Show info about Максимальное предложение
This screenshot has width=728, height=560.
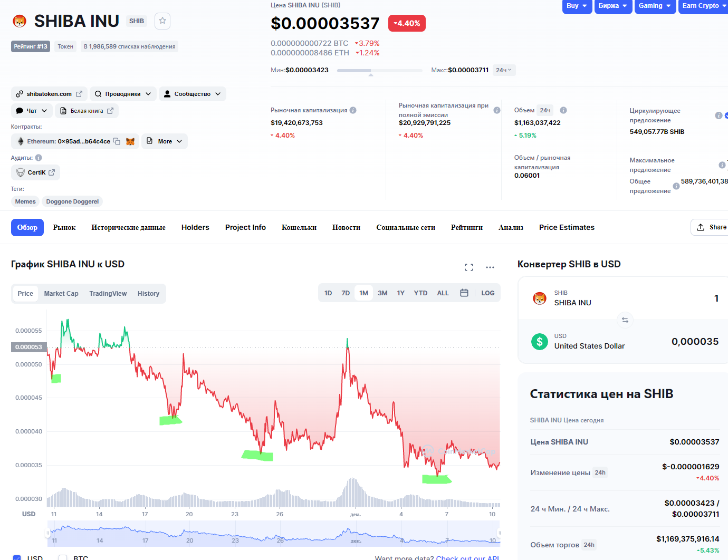click(x=722, y=165)
